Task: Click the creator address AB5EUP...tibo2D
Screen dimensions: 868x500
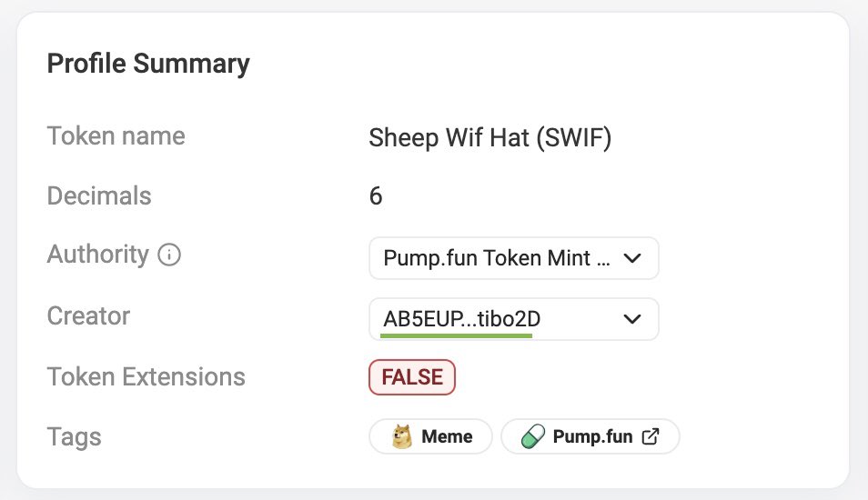Action: pyautogui.click(x=456, y=319)
